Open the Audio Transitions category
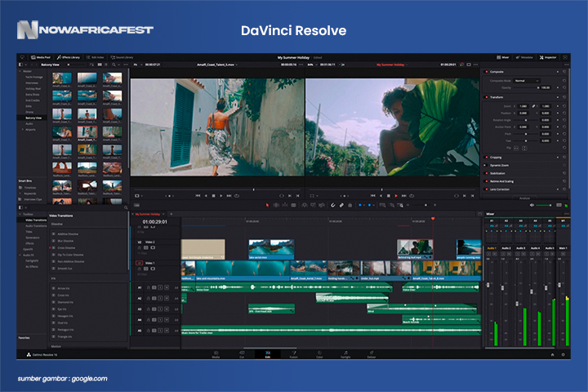 [x=36, y=226]
